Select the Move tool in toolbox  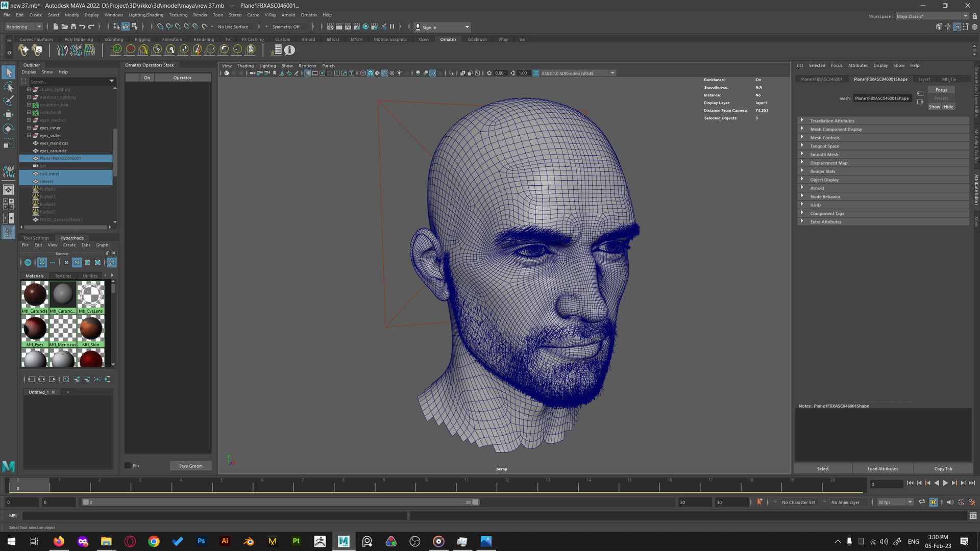click(x=8, y=114)
